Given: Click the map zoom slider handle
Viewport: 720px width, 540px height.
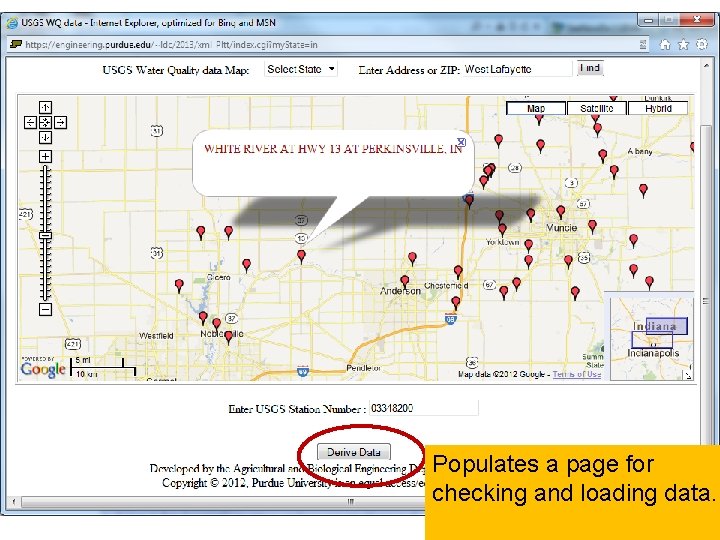Looking at the screenshot, I should pyautogui.click(x=45, y=236).
